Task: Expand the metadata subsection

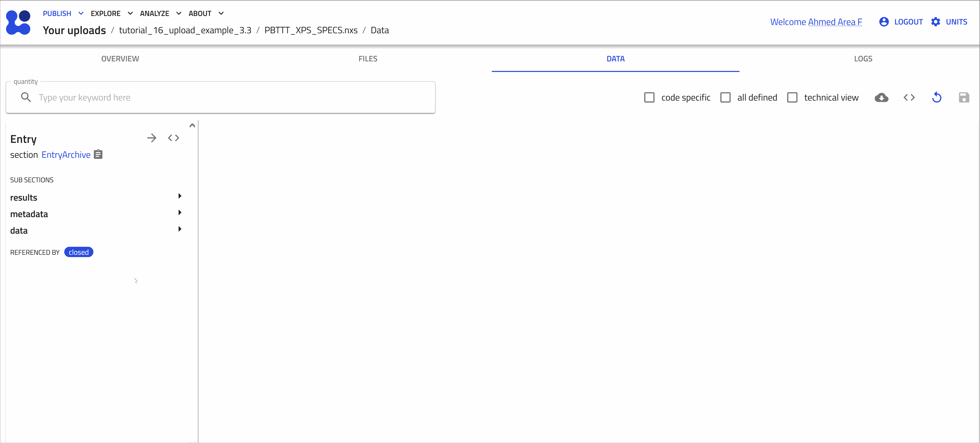Action: click(x=95, y=214)
